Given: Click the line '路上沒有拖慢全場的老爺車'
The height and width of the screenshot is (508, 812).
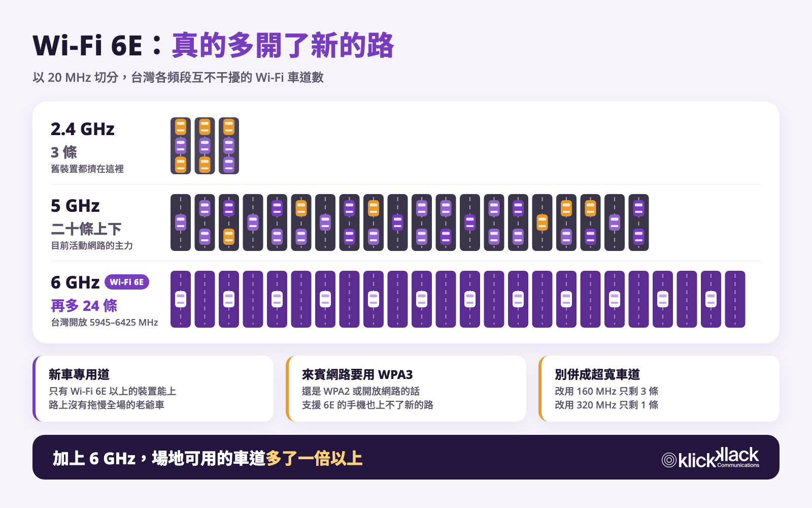Looking at the screenshot, I should click(107, 405).
